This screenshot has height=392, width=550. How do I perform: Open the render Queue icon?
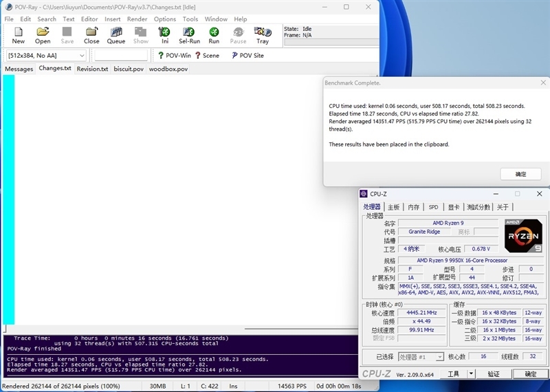[115, 35]
